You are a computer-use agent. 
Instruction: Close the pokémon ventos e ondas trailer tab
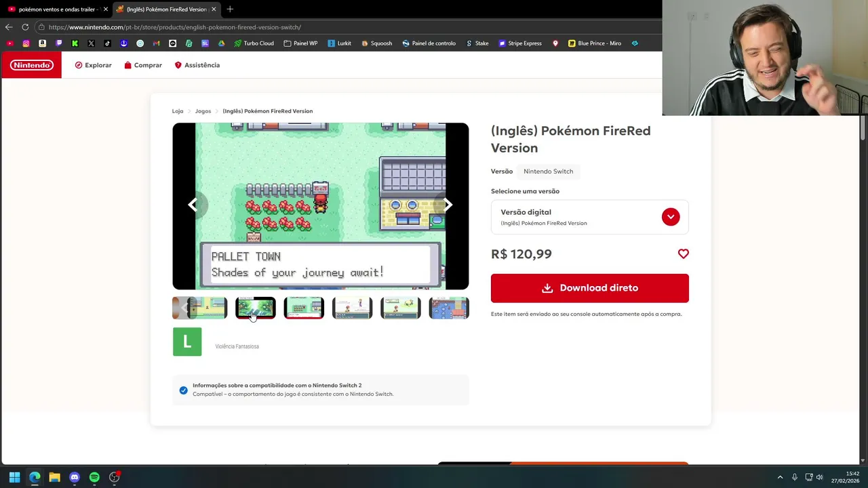tap(105, 9)
